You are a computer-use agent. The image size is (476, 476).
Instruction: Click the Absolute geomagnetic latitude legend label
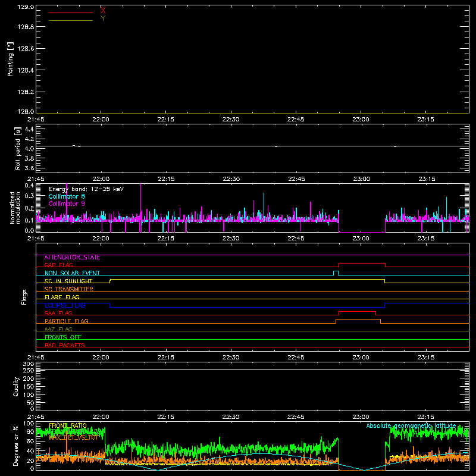pyautogui.click(x=411, y=426)
